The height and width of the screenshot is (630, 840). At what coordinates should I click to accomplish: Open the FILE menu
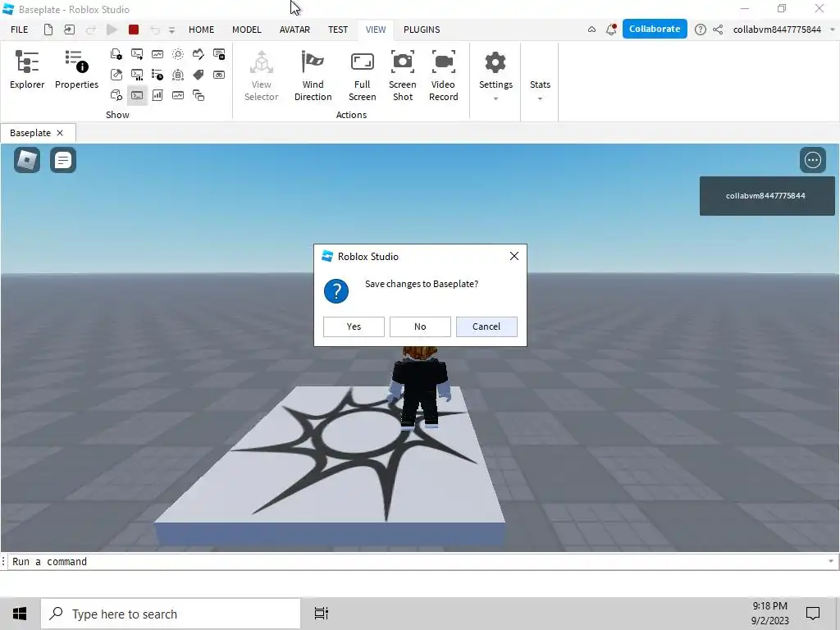(x=20, y=30)
